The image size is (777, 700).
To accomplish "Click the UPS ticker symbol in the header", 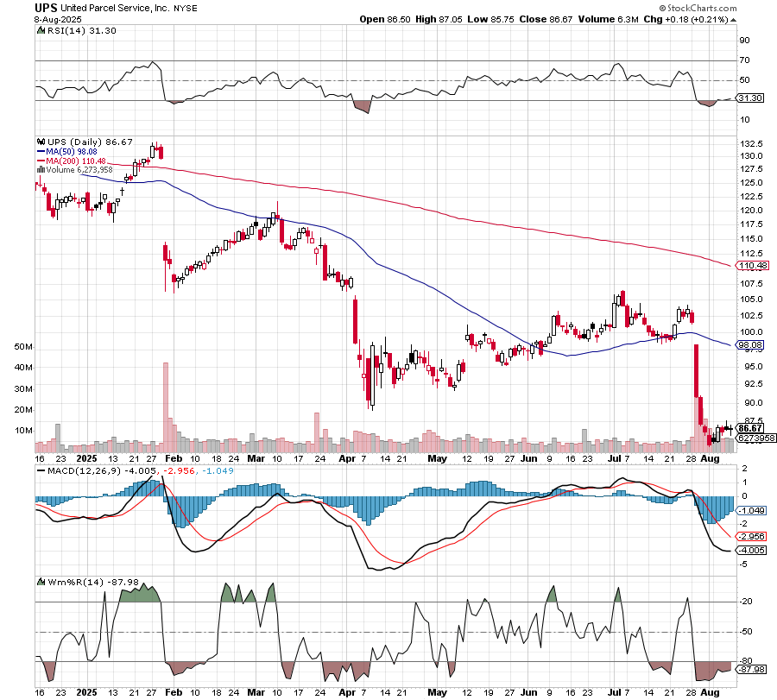I will (x=46, y=8).
